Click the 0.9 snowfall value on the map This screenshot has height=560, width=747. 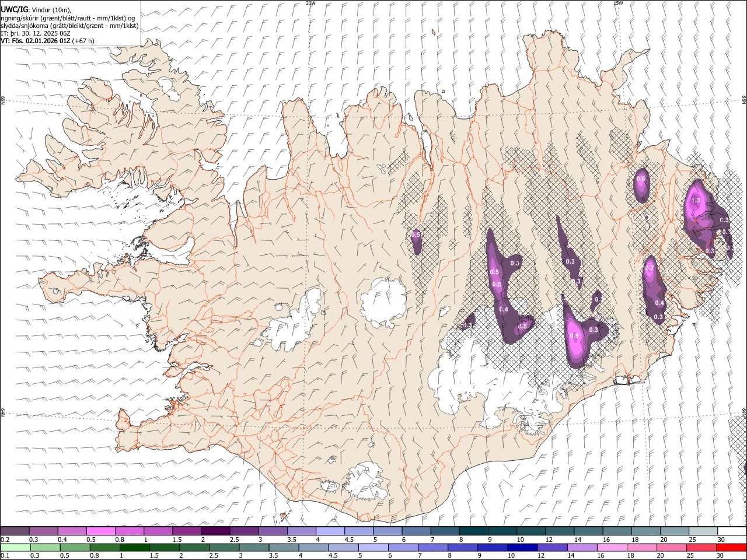click(x=574, y=336)
